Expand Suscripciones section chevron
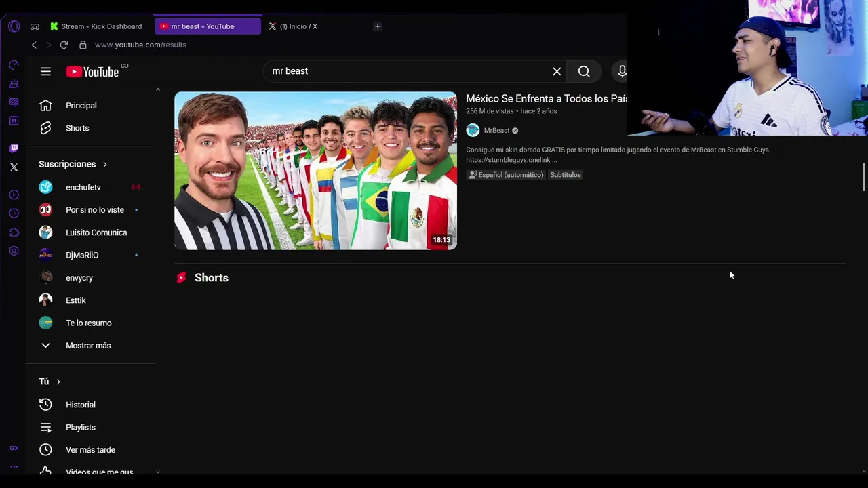Screen dimensions: 868x488 [105, 164]
